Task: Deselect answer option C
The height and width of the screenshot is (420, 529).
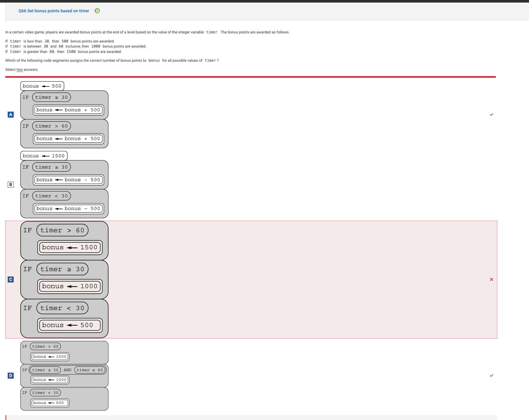Action: coord(11,279)
